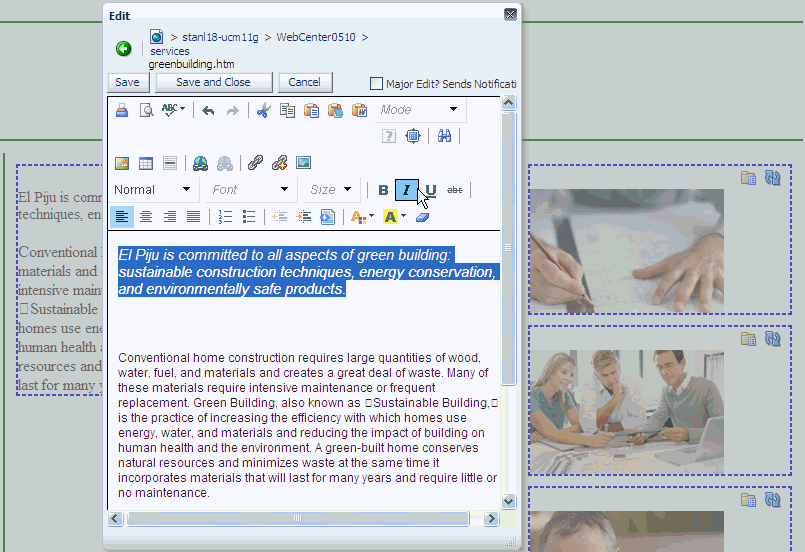Image resolution: width=805 pixels, height=552 pixels.
Task: Decrease the indent
Action: 280,217
